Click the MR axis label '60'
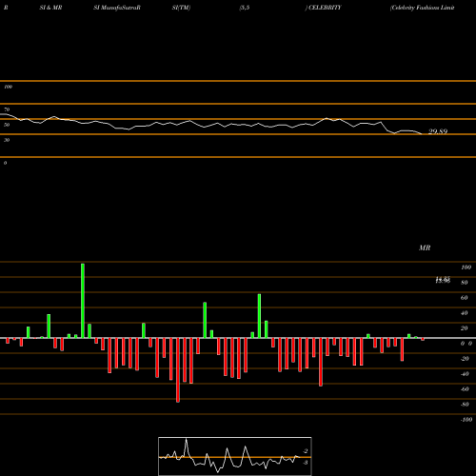The image size is (476, 476). (465, 298)
